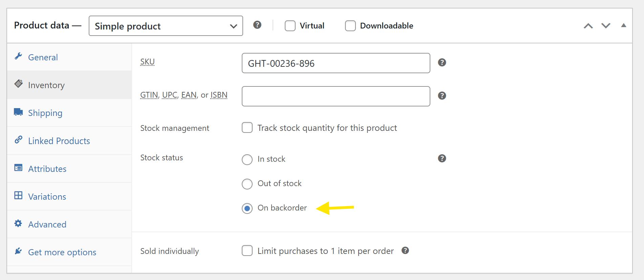Switch to the Linked Products tab

click(59, 141)
